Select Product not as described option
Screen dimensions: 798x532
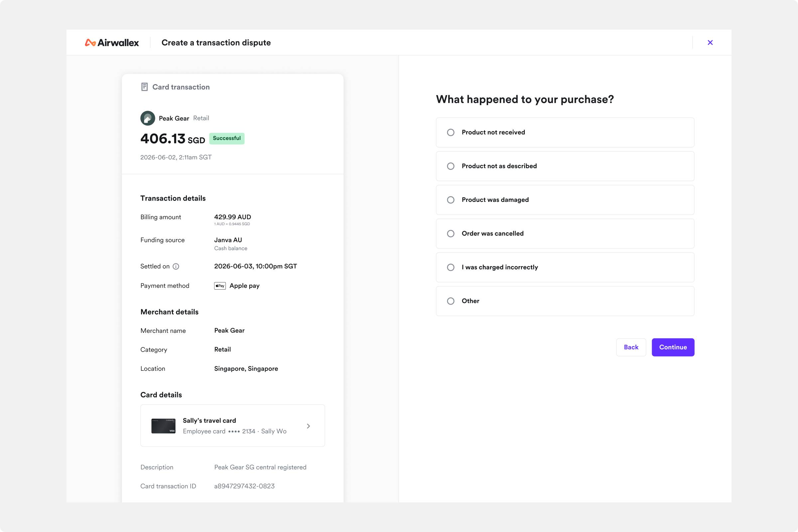565,166
